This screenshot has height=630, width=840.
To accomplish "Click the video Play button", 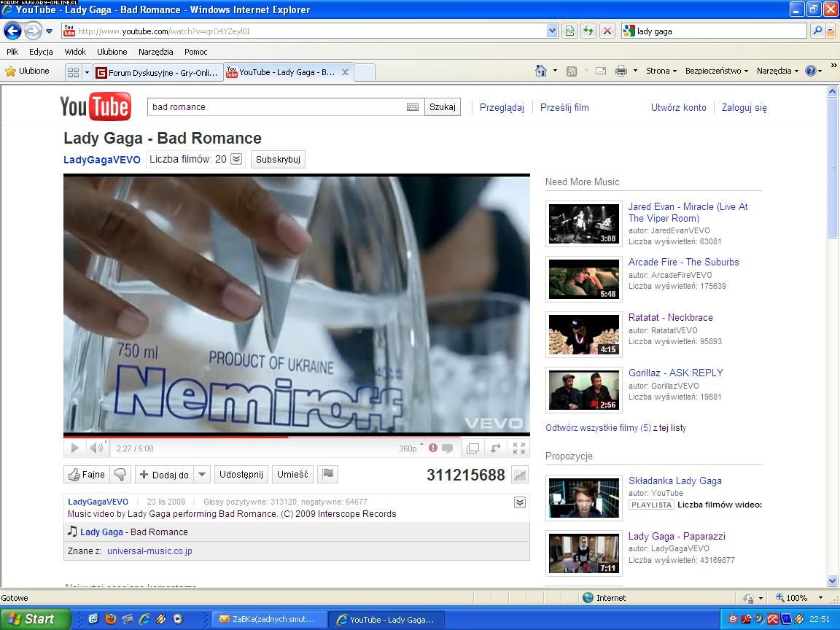I will [74, 448].
